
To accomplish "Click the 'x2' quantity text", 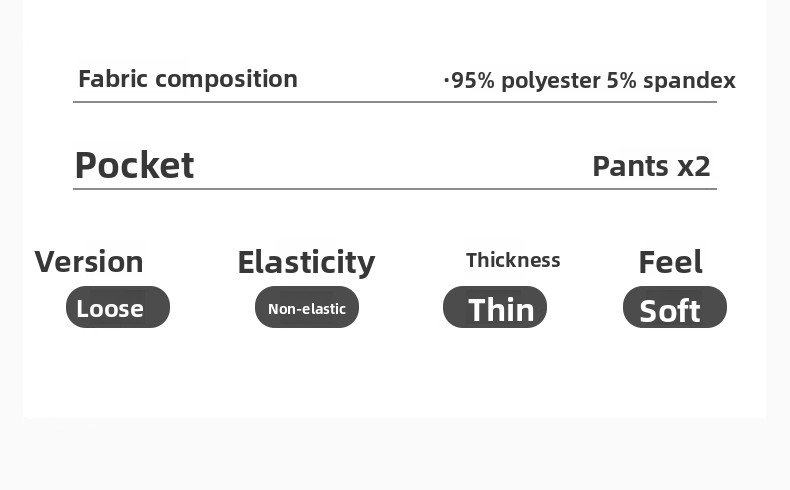I will pyautogui.click(x=694, y=166).
